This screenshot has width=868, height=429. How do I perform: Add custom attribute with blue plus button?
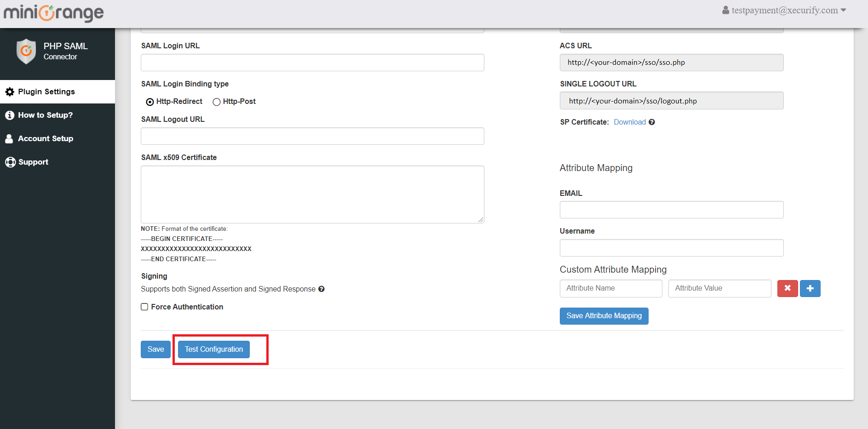click(x=810, y=288)
